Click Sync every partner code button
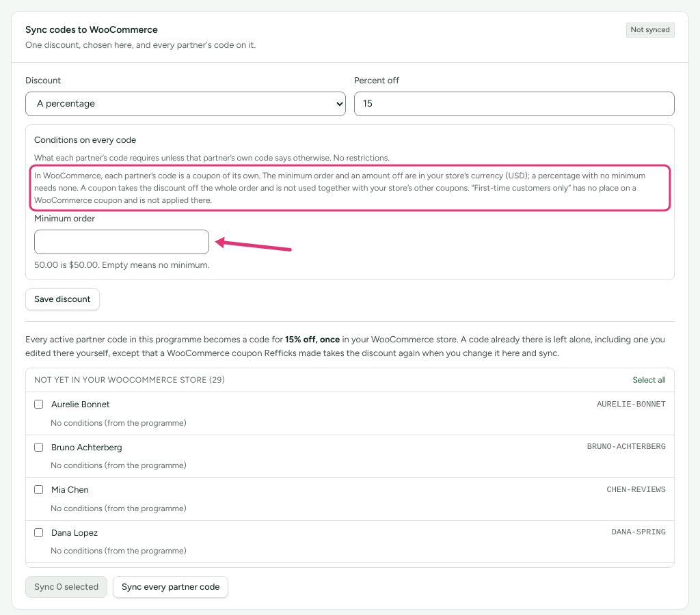 pyautogui.click(x=170, y=587)
